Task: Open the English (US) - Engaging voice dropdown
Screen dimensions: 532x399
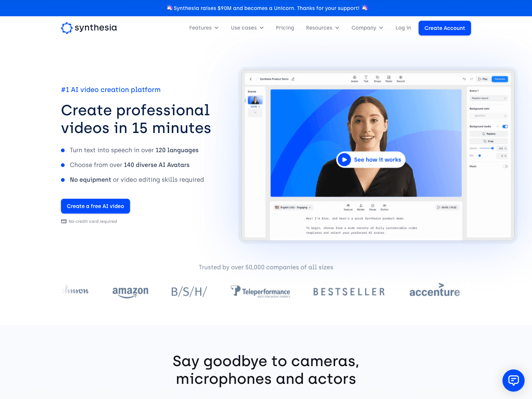Action: pyautogui.click(x=293, y=207)
